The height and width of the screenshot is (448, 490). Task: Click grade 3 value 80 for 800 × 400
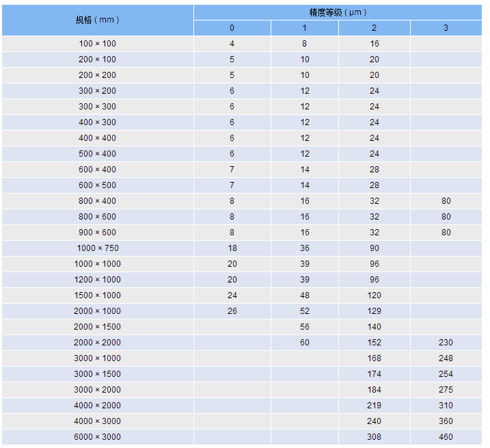446,201
